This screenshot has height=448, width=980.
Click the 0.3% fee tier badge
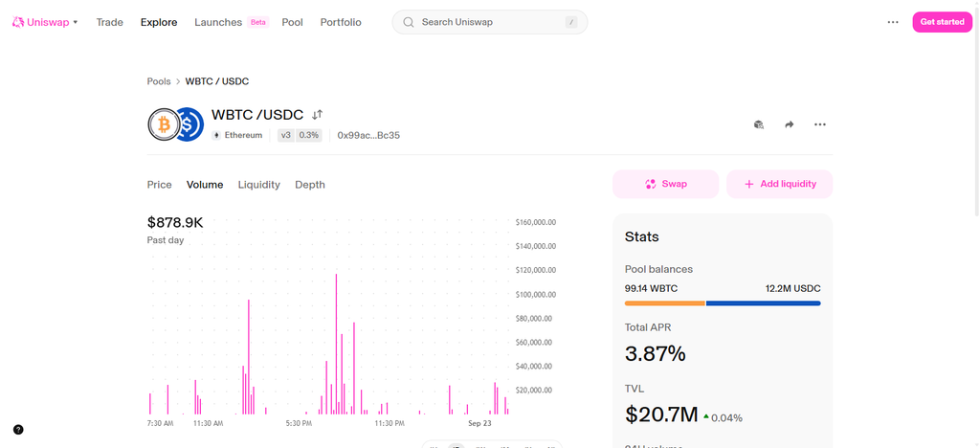308,135
